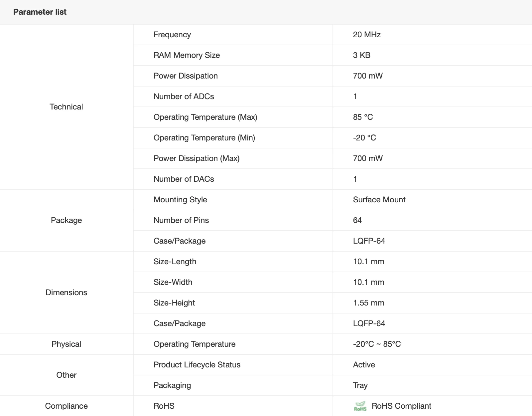Viewport: 532px width, 416px height.
Task: Click the Dimensions category label
Action: coord(66,293)
